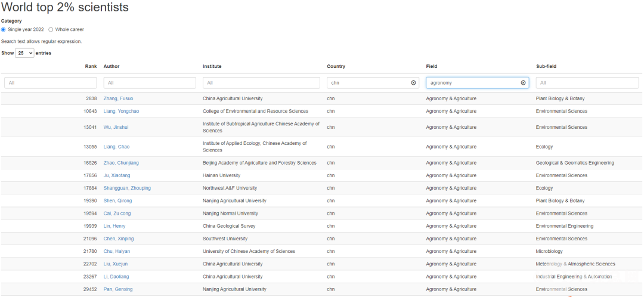Select the Whole career radio option
The width and height of the screenshot is (644, 297).
click(x=51, y=29)
